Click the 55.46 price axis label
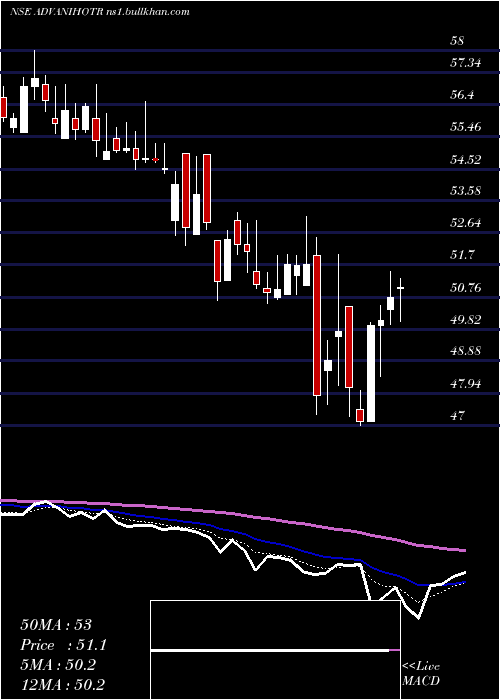Viewport: 500px width, 700px height. click(466, 127)
